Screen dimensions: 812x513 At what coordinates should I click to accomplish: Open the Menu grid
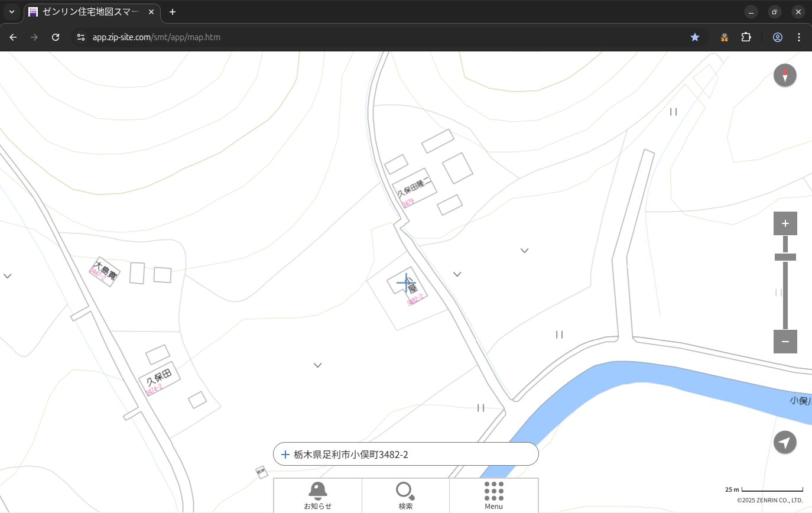[x=493, y=495]
